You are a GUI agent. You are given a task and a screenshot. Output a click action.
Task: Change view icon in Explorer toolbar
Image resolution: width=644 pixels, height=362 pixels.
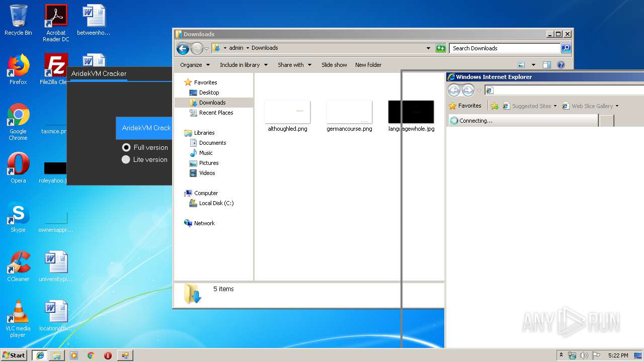tap(521, 65)
